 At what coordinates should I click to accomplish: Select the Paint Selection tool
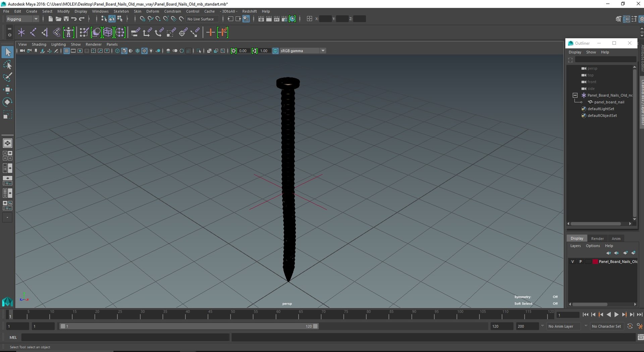[7, 77]
